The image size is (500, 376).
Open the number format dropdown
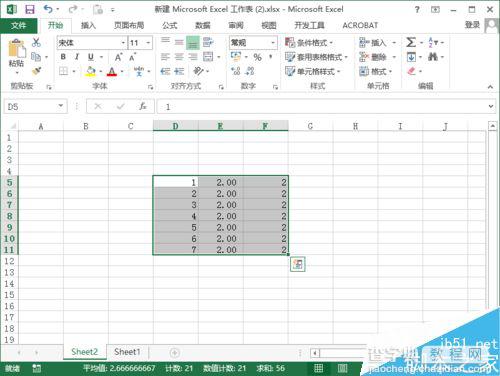(273, 43)
